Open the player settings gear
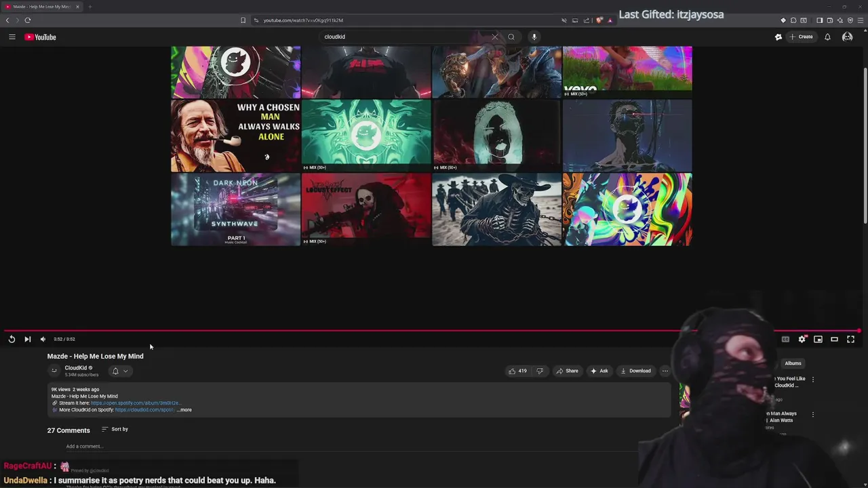The width and height of the screenshot is (868, 488). click(x=802, y=339)
